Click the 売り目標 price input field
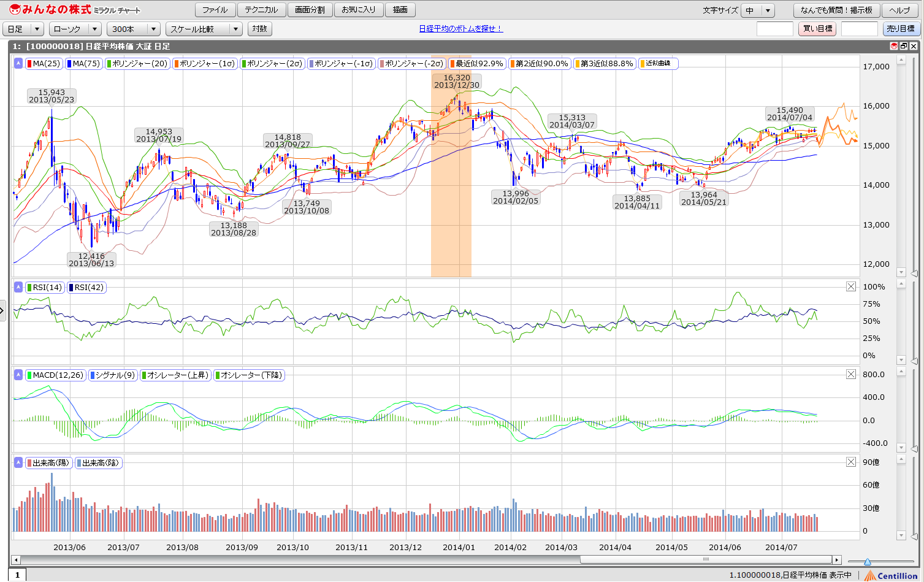The width and height of the screenshot is (924, 582). [x=860, y=29]
